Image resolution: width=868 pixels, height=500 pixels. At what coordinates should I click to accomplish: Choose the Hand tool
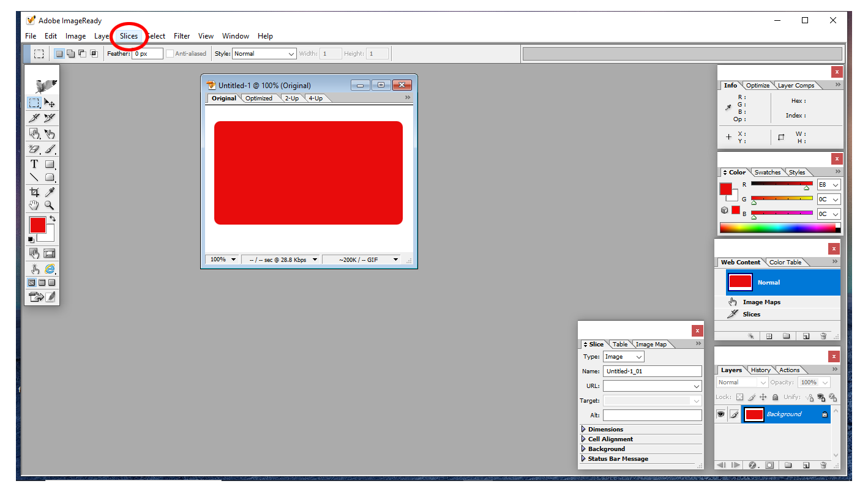click(x=34, y=206)
